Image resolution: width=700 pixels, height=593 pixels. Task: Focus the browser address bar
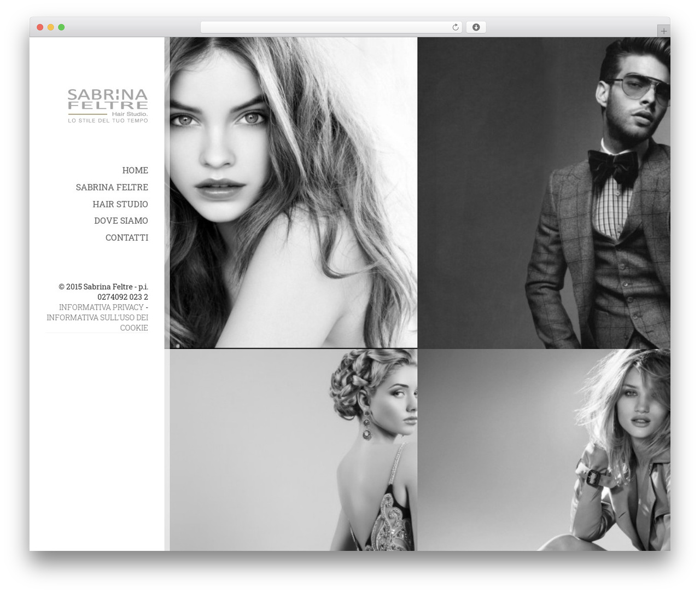pyautogui.click(x=331, y=27)
